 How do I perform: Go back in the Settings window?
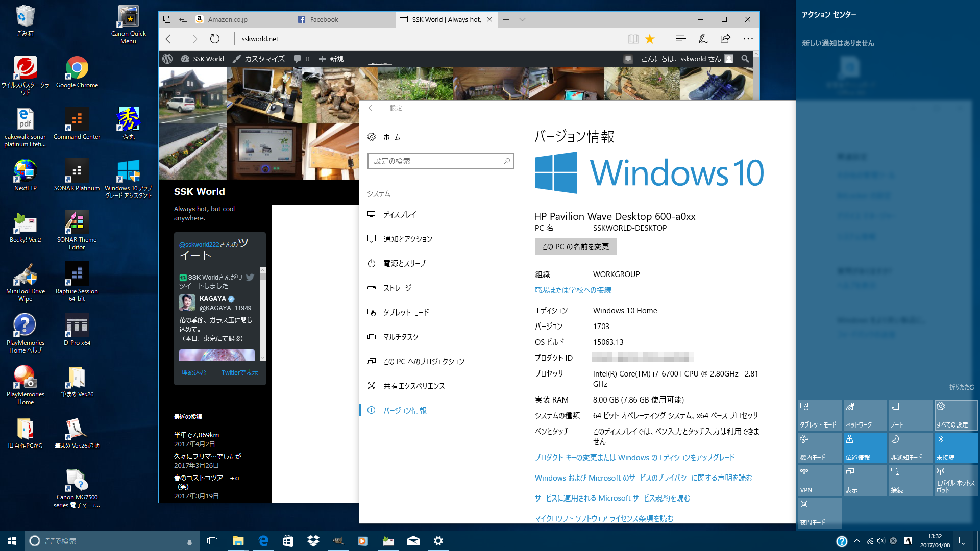[x=372, y=108]
